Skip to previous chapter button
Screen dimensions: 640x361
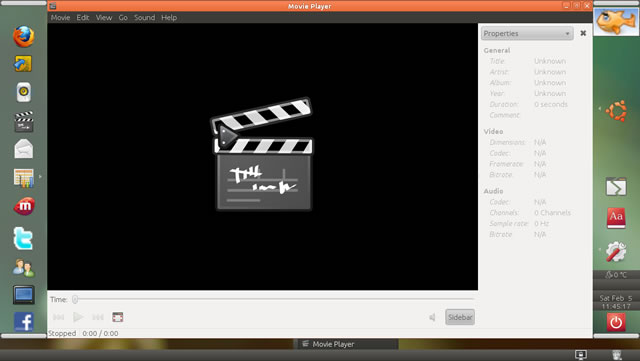[x=58, y=317]
